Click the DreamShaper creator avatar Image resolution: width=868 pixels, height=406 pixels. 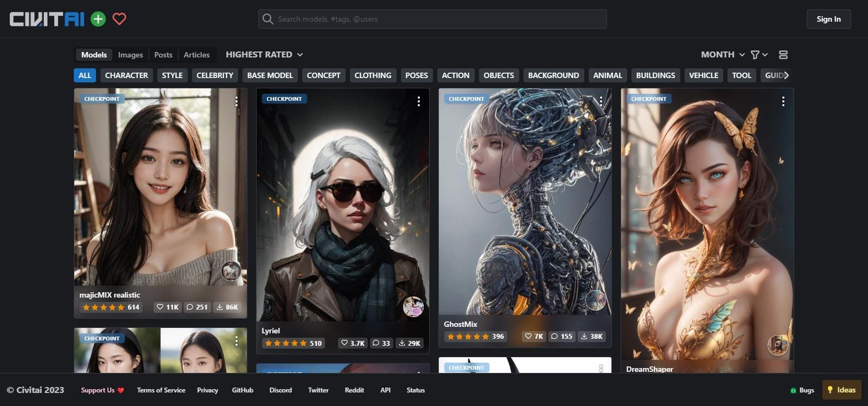pyautogui.click(x=777, y=345)
